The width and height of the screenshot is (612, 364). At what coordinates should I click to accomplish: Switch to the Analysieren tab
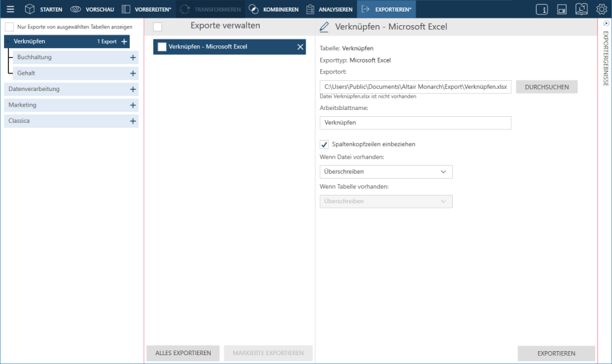click(329, 10)
